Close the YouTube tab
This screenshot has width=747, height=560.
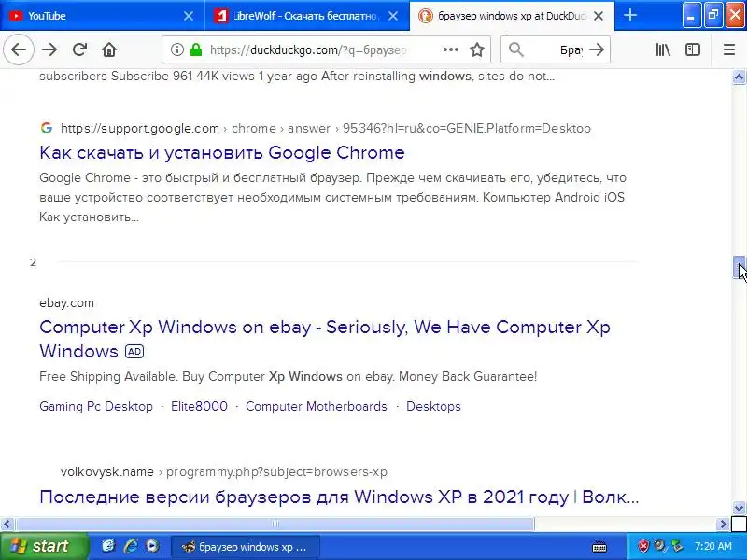189,16
